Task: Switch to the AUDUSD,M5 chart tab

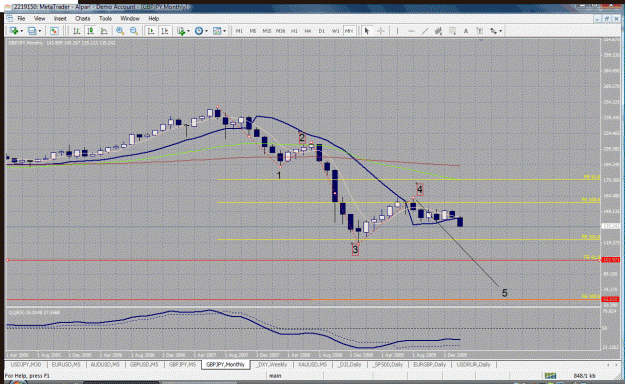Action: pos(105,364)
